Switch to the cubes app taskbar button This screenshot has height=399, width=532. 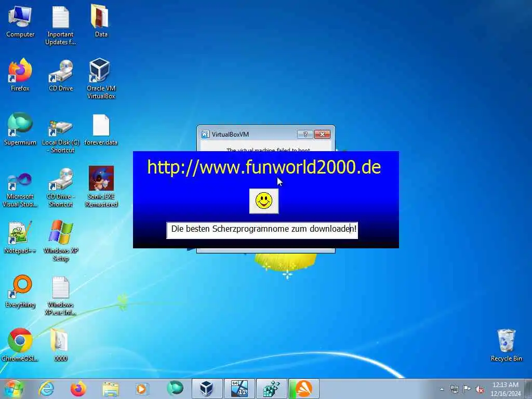pyautogui.click(x=271, y=389)
